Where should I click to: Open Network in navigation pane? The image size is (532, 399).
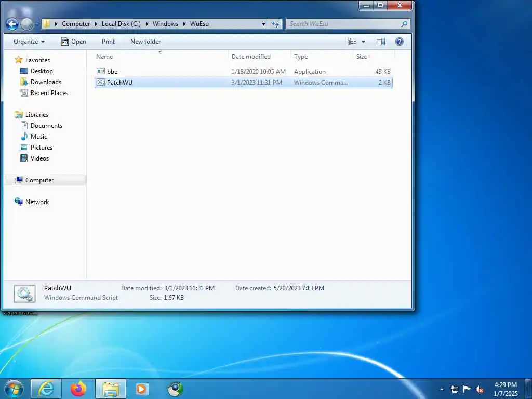(x=37, y=202)
